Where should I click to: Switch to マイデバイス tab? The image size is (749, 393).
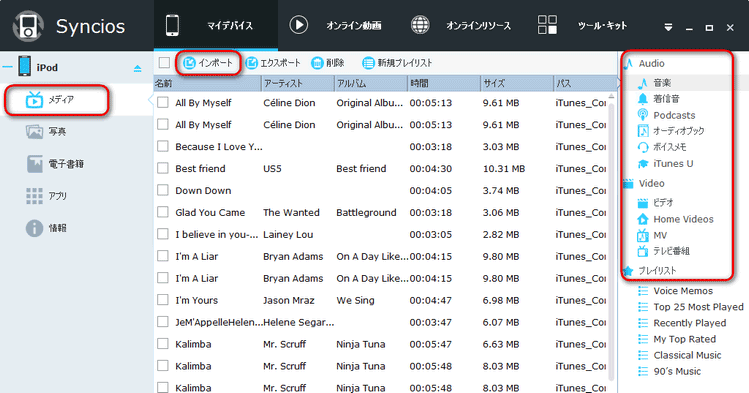point(215,25)
